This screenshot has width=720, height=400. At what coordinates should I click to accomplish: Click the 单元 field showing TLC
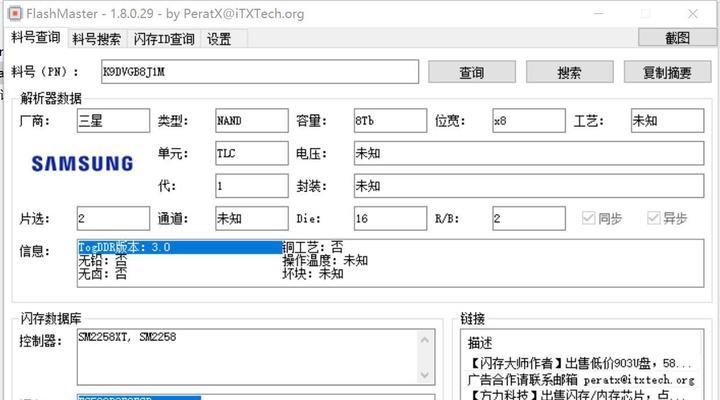click(x=252, y=153)
